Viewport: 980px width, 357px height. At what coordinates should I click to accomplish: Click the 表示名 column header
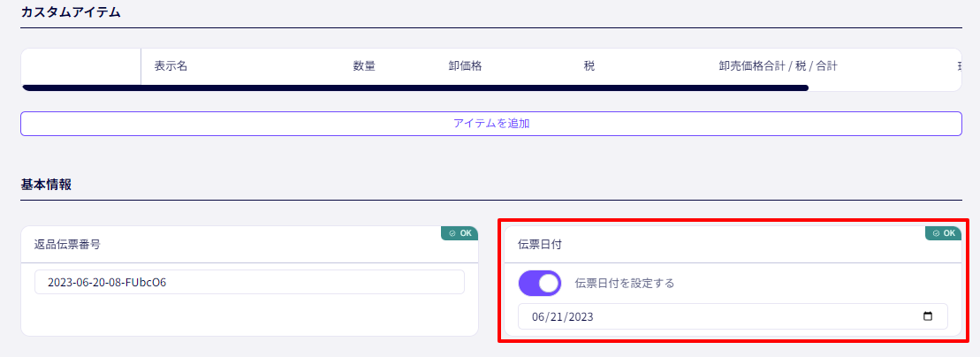pyautogui.click(x=171, y=66)
